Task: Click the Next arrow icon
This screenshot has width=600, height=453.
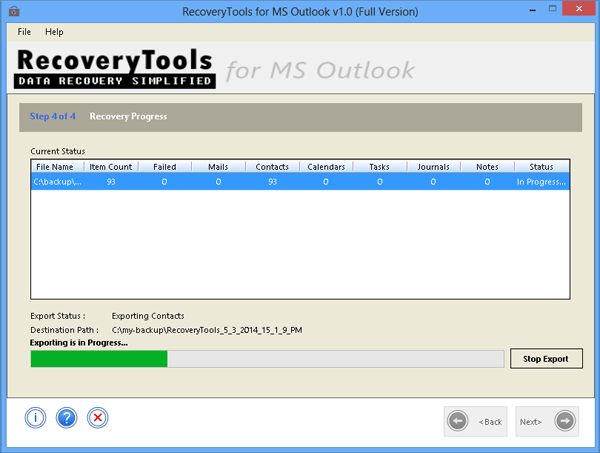Action: 565,421
